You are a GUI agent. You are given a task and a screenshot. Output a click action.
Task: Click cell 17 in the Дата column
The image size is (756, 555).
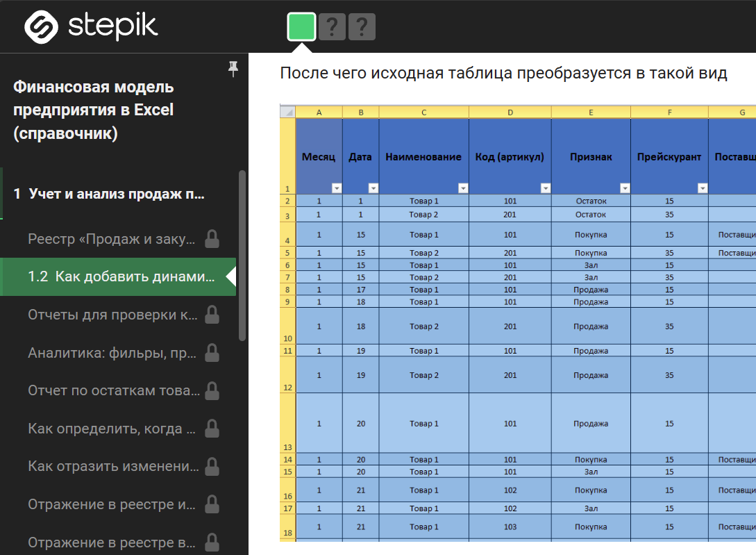click(360, 290)
